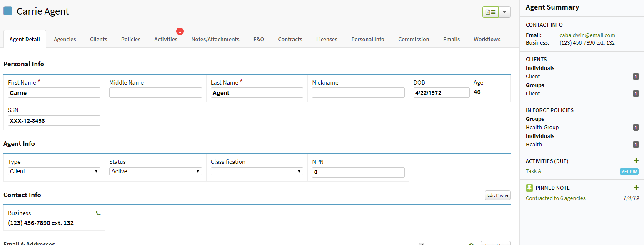Click the green info icon near Email & Addresses
Viewport: 644px width, 245px height.
click(x=471, y=244)
